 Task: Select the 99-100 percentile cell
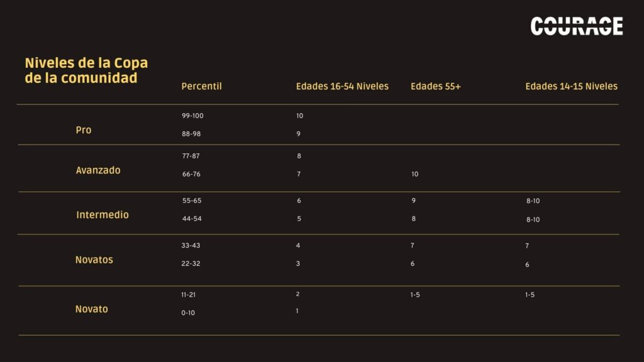192,116
